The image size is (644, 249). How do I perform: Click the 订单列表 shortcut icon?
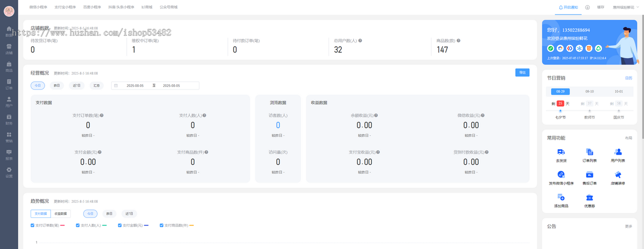point(589,152)
